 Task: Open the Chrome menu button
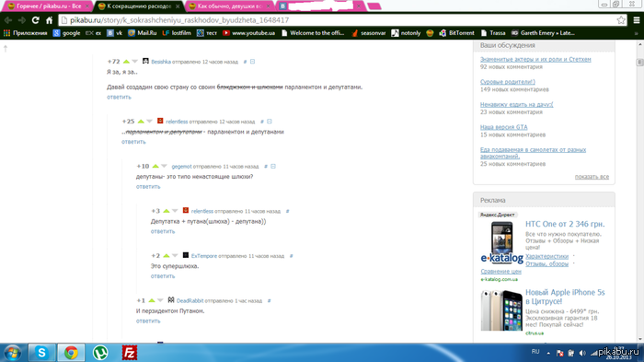(637, 19)
